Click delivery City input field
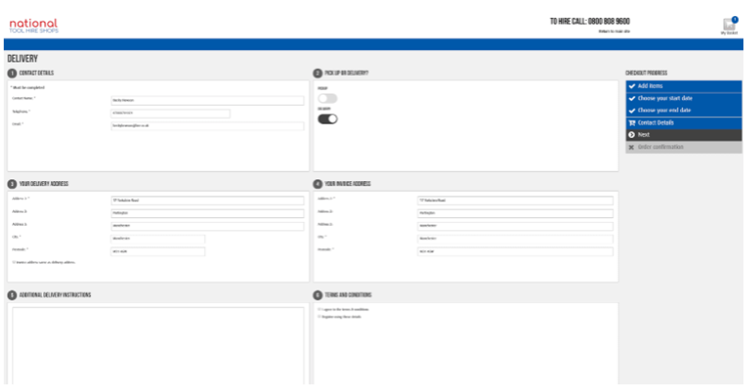The width and height of the screenshot is (751, 390). [x=158, y=239]
